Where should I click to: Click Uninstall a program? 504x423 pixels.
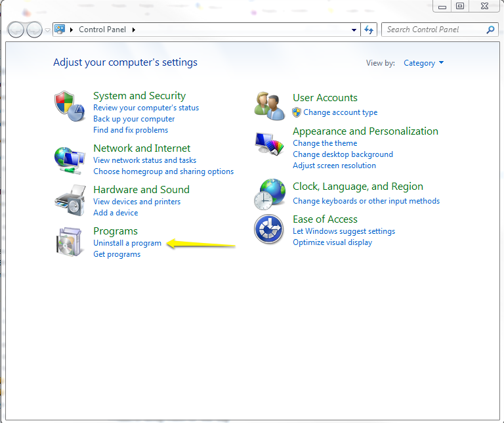pyautogui.click(x=127, y=243)
